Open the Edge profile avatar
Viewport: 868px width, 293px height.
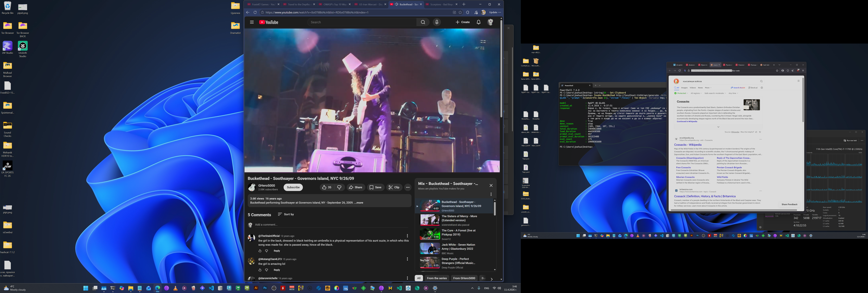484,12
